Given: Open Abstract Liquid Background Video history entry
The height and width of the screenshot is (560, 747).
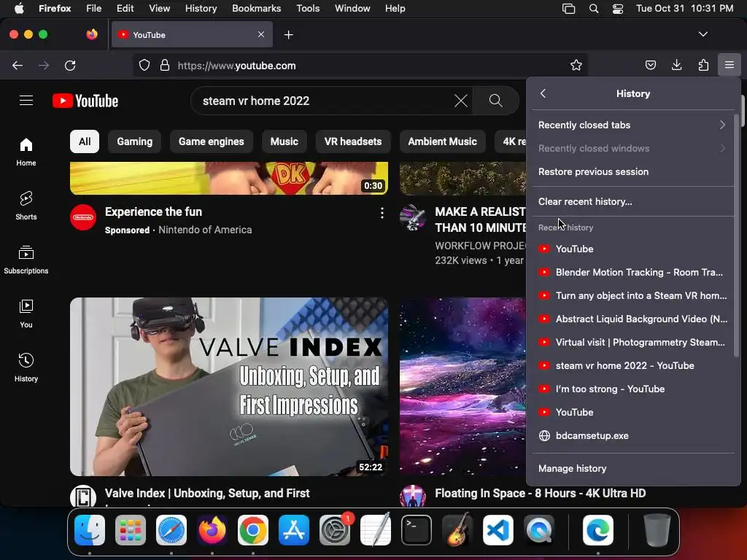Looking at the screenshot, I should 632,319.
